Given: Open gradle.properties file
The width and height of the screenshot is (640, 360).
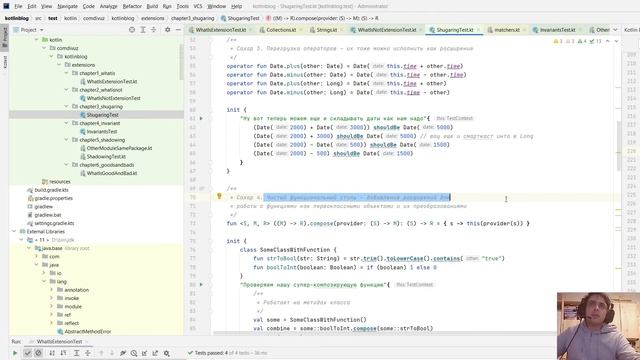Looking at the screenshot, I should pyautogui.click(x=53, y=198).
